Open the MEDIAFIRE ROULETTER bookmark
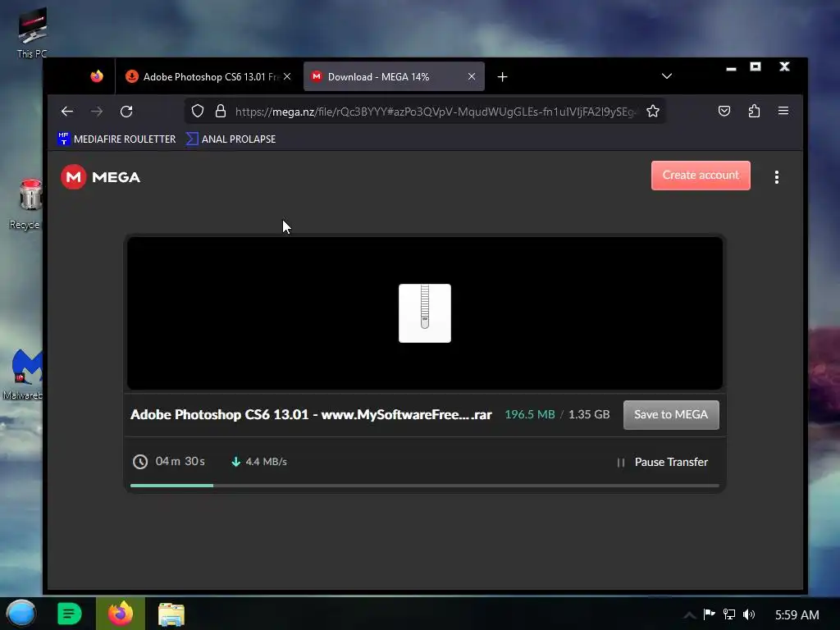Image resolution: width=840 pixels, height=630 pixels. pos(116,139)
